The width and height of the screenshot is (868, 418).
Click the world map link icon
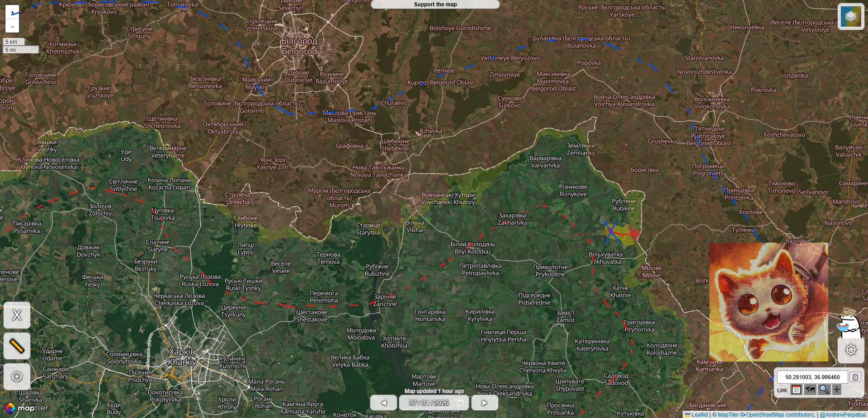[810, 390]
